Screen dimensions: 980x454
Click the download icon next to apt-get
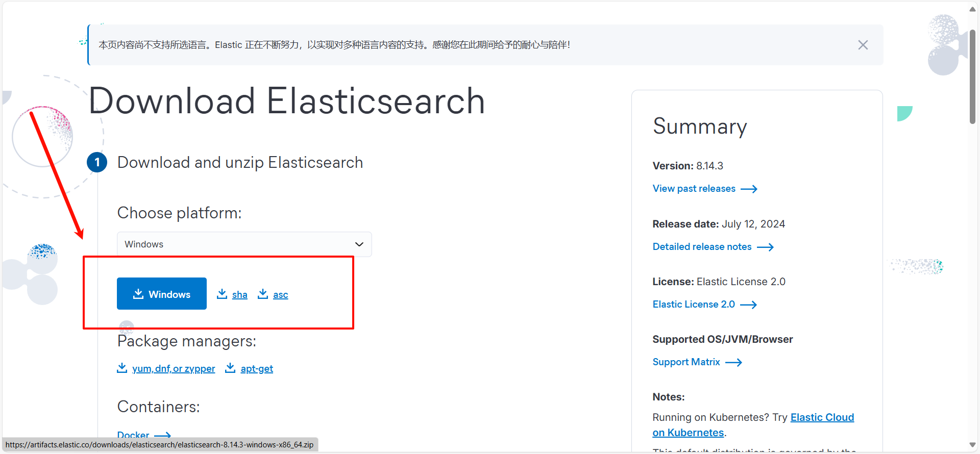pos(231,368)
